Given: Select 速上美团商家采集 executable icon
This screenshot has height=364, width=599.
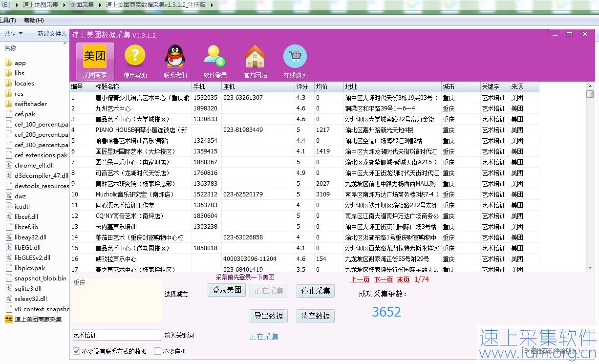Looking at the screenshot, I should point(8,319).
